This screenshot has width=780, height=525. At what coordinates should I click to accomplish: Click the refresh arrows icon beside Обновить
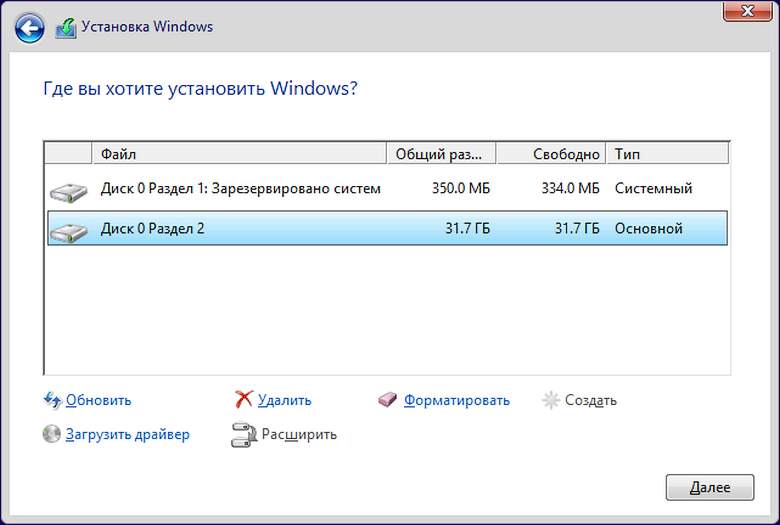tap(53, 400)
